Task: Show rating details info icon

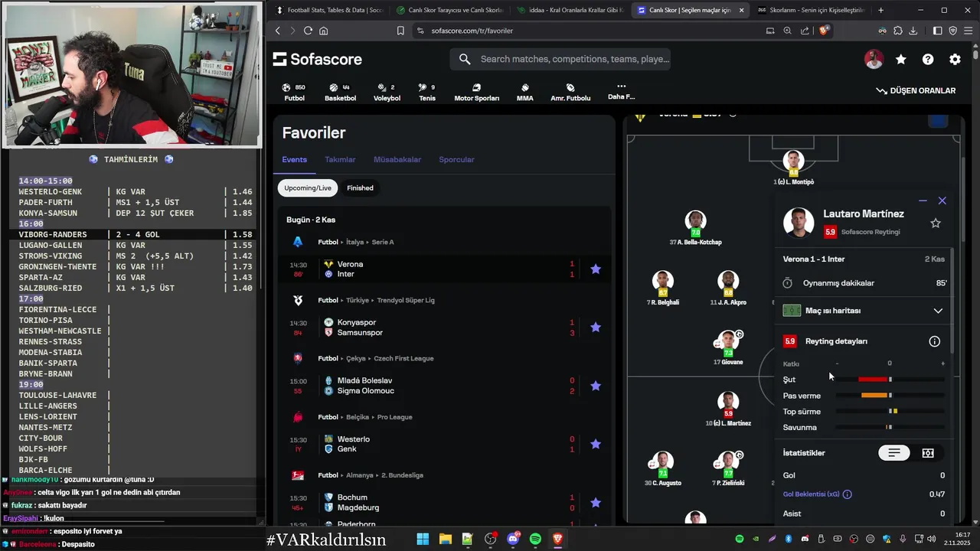Action: pos(934,341)
